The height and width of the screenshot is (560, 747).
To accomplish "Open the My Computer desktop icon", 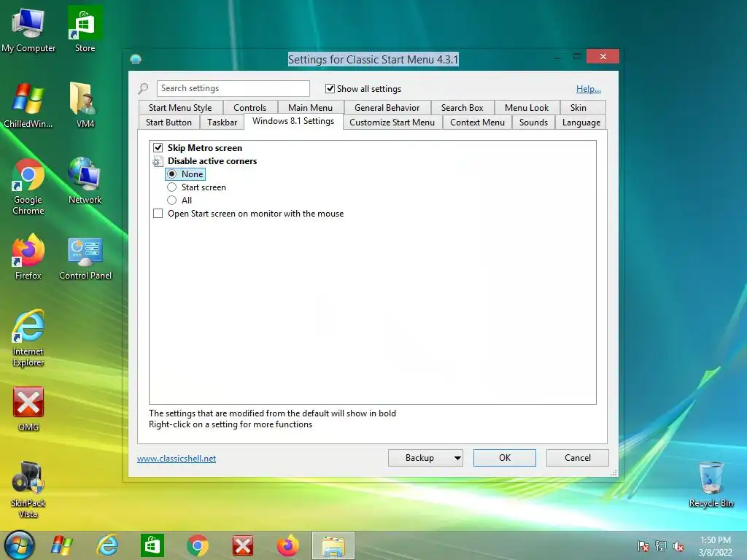I will pyautogui.click(x=28, y=29).
